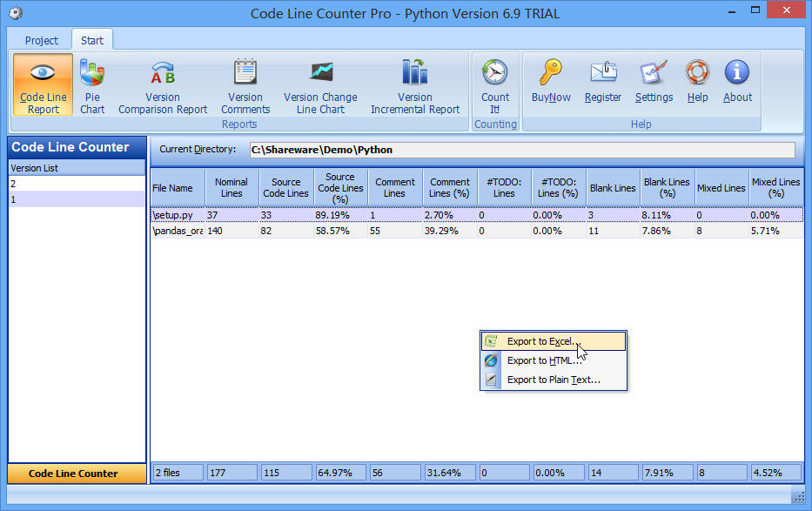
Task: Click the plain text icon in context menu
Action: point(491,380)
